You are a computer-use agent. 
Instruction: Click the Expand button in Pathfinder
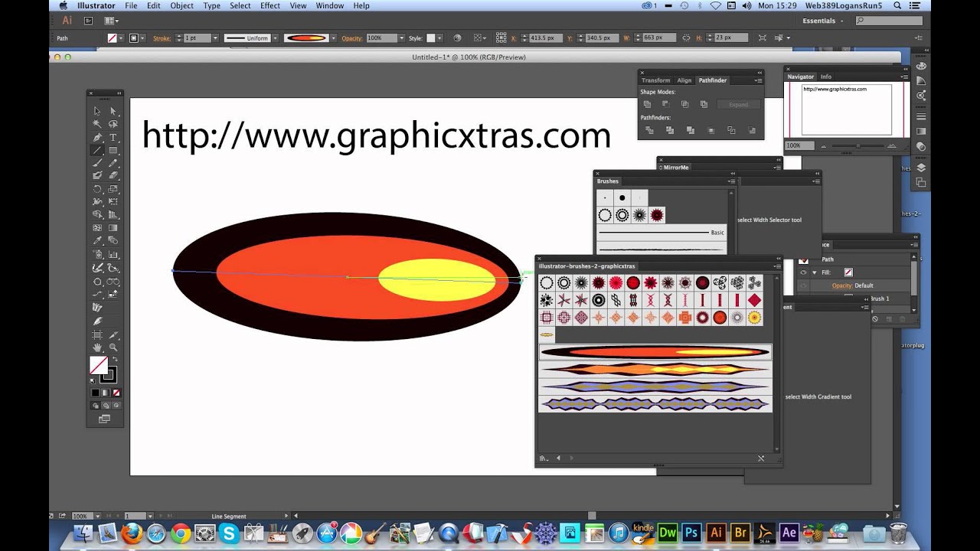click(x=739, y=104)
